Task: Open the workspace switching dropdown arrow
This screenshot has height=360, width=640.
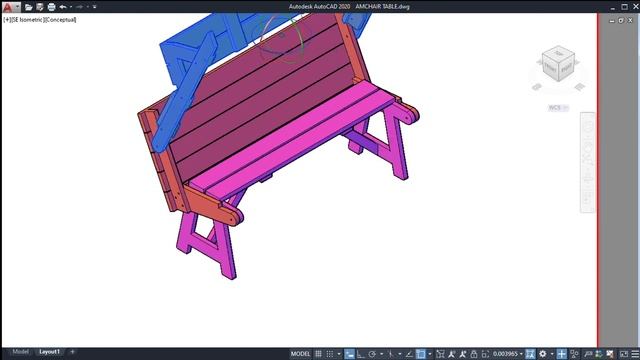Action: (x=552, y=354)
